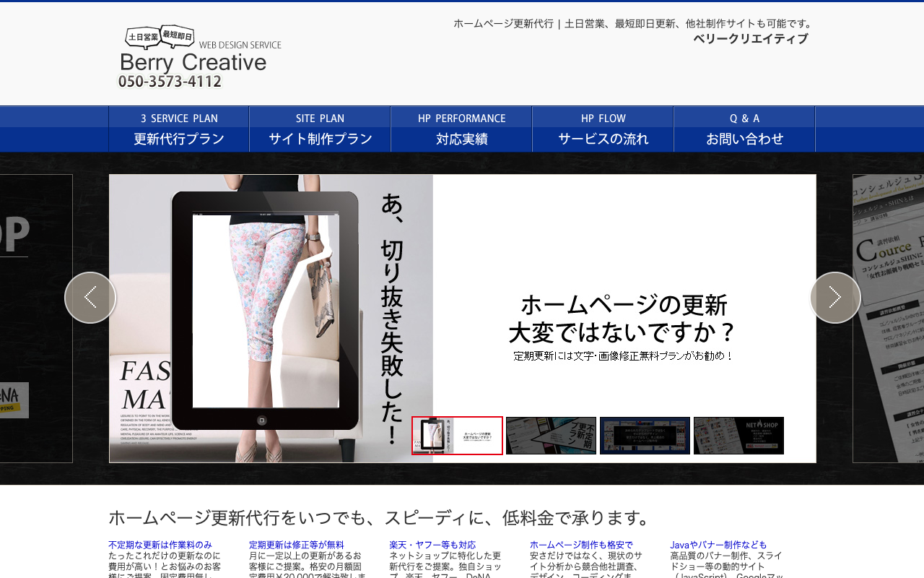
Task: Click the partially visible previous slide preview
Action: (36, 319)
